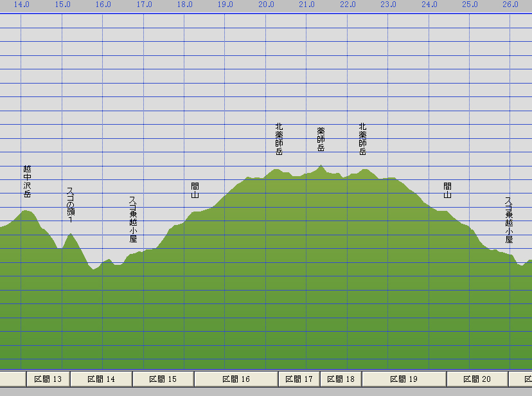Select the 区間 17 section button
The image size is (532, 396).
click(x=299, y=379)
